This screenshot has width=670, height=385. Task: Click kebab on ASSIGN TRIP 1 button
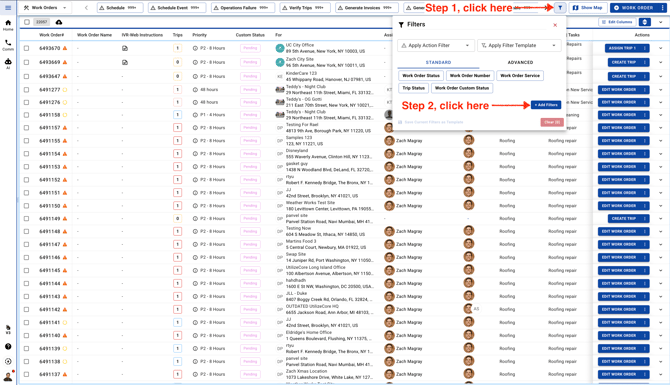pos(644,48)
